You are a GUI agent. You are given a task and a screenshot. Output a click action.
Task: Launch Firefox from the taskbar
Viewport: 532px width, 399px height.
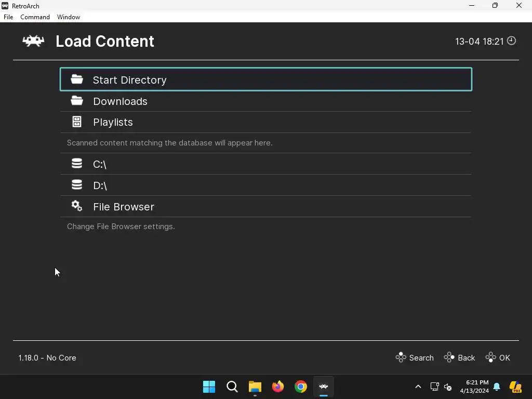click(x=278, y=387)
